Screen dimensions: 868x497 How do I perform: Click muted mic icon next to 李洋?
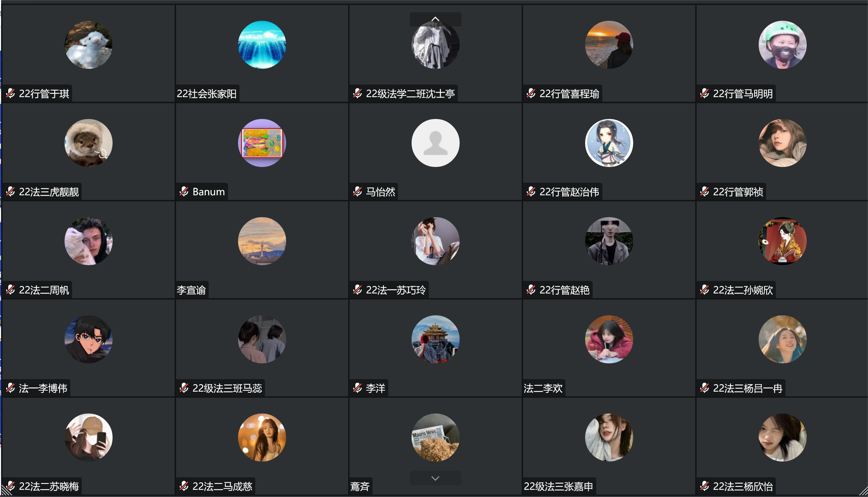pyautogui.click(x=358, y=388)
